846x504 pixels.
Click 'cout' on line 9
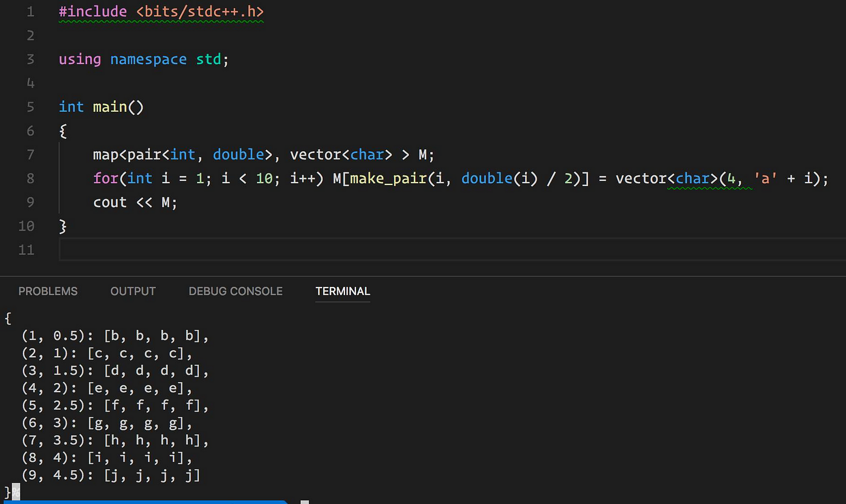pos(110,202)
